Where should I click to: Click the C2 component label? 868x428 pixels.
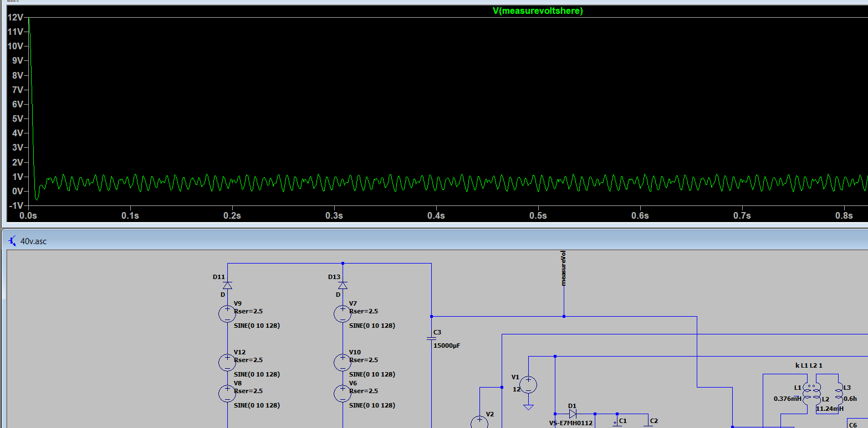click(x=653, y=421)
